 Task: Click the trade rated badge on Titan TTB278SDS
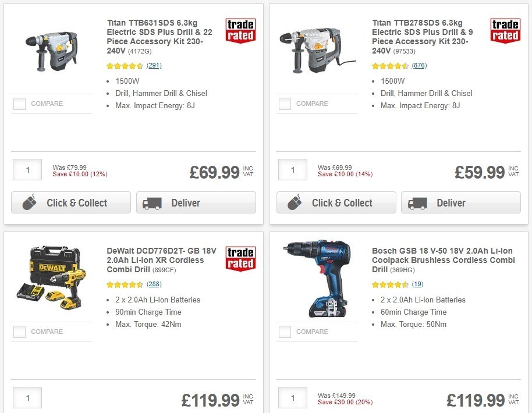coord(505,31)
